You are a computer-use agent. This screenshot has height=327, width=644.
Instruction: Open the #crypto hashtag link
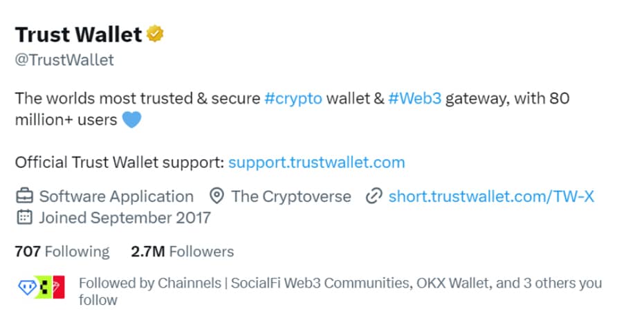(293, 98)
